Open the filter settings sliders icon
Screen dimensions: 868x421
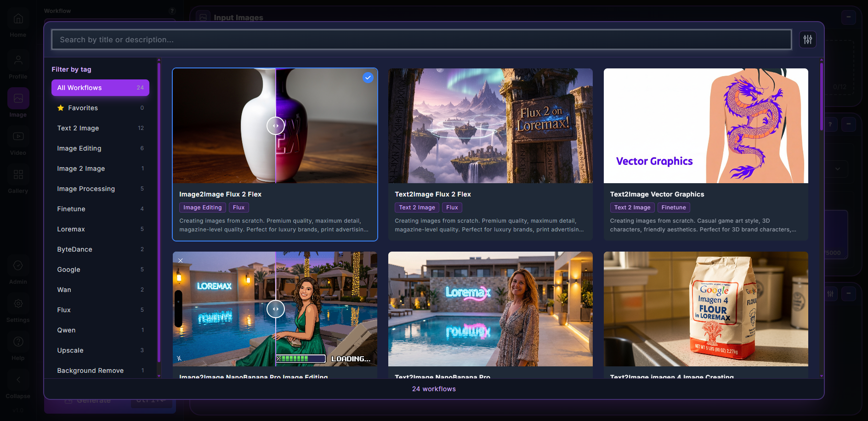click(x=807, y=39)
